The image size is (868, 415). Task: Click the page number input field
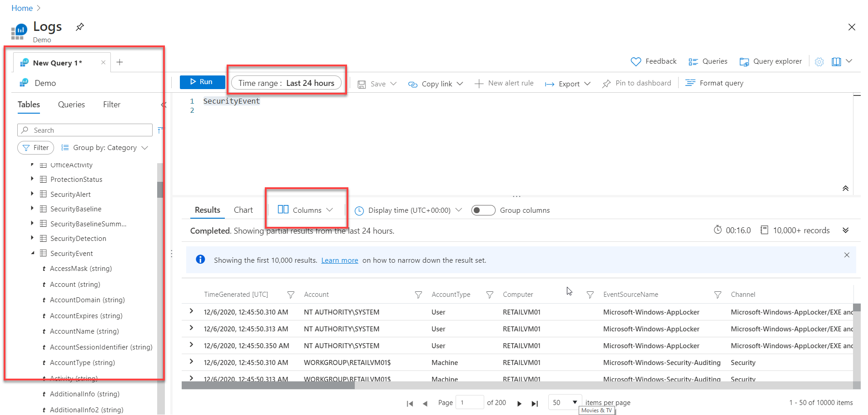pos(469,402)
